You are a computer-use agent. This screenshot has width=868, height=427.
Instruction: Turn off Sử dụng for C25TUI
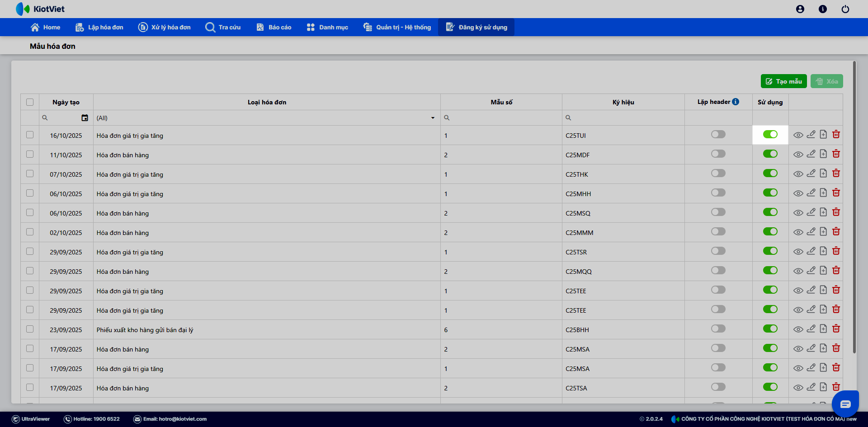[x=770, y=134]
